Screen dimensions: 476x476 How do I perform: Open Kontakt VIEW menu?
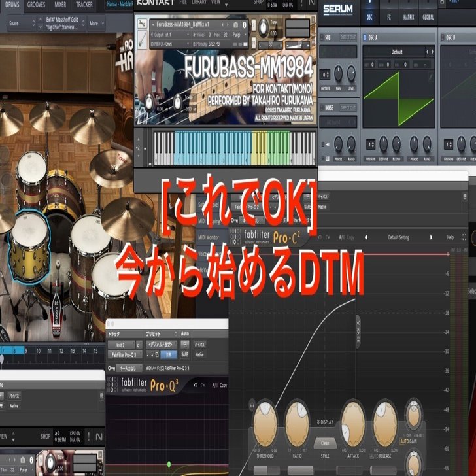216,3
